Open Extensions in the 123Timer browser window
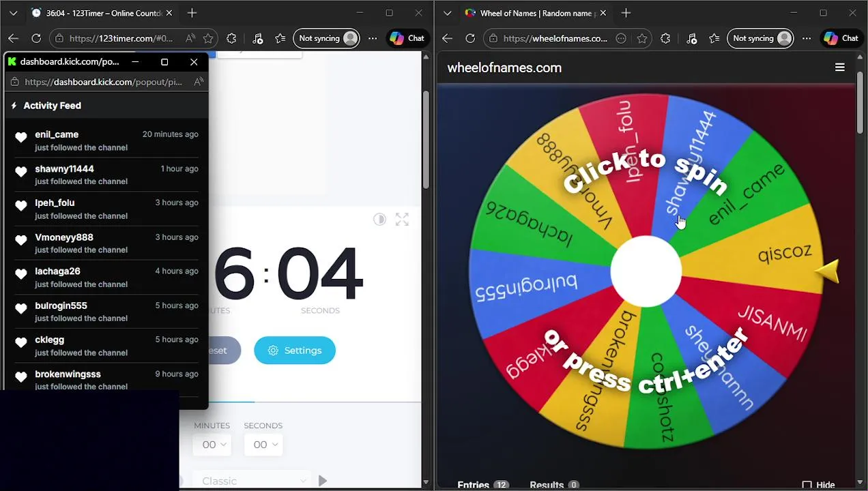 tap(231, 38)
